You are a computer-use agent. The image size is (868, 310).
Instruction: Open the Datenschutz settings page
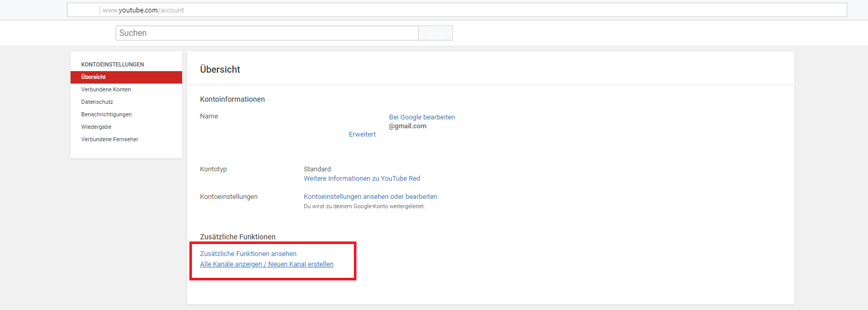click(97, 102)
